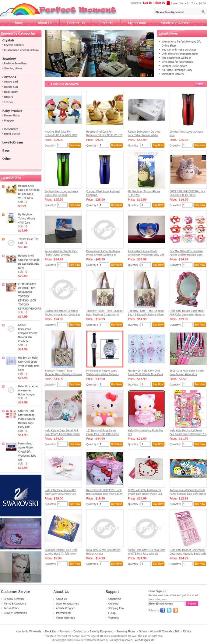The image size is (207, 644).
Task: Click the More button in Featured Products
Action: [x=199, y=84]
